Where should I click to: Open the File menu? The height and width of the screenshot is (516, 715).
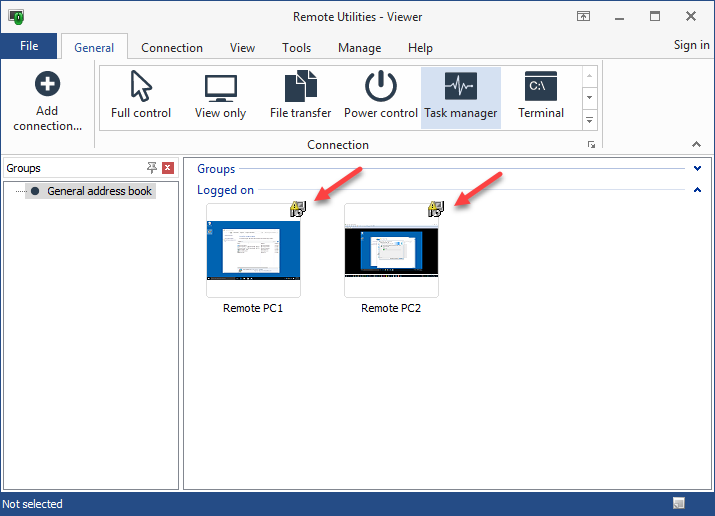click(29, 46)
